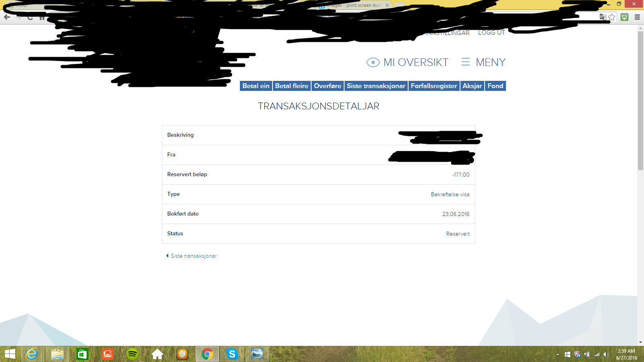Click the hamburger lines icon beside MENY
Image resolution: width=644 pixels, height=362 pixels.
(x=466, y=62)
